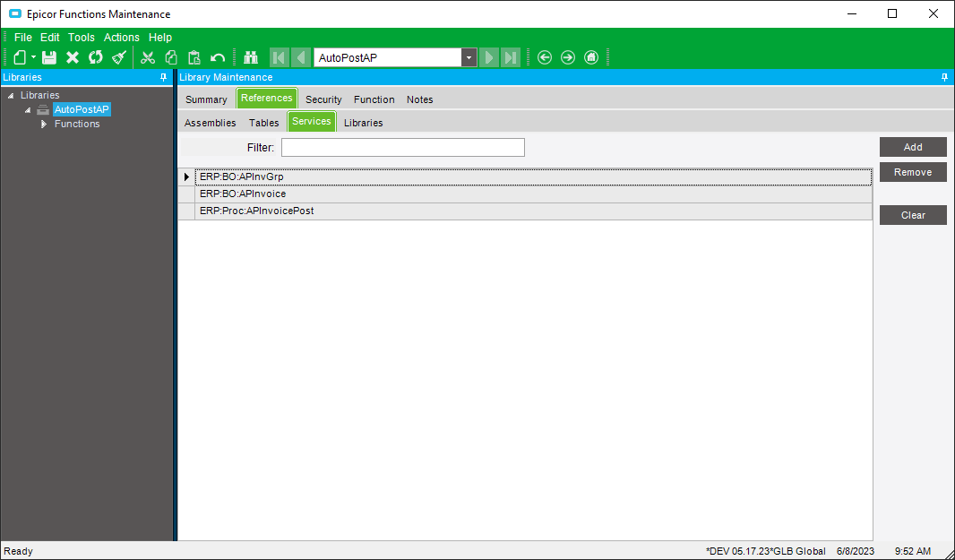Screen dimensions: 955x560
Task: Click the Delete X toolbar icon
Action: pos(73,57)
